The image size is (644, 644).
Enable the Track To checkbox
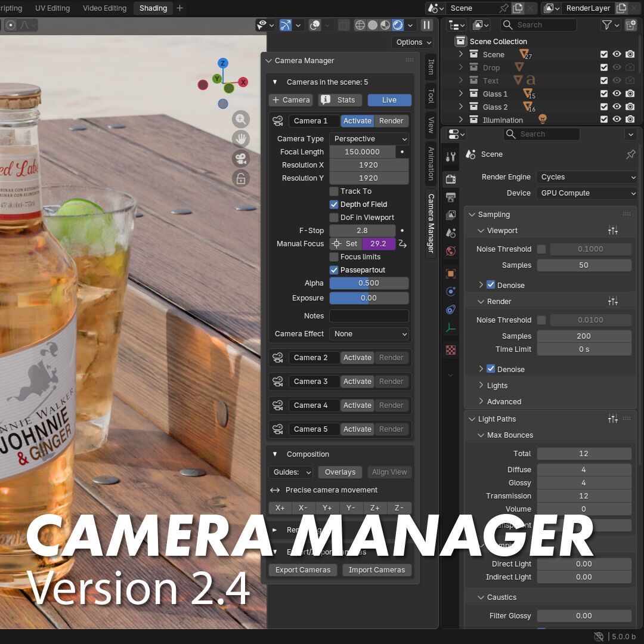point(334,191)
